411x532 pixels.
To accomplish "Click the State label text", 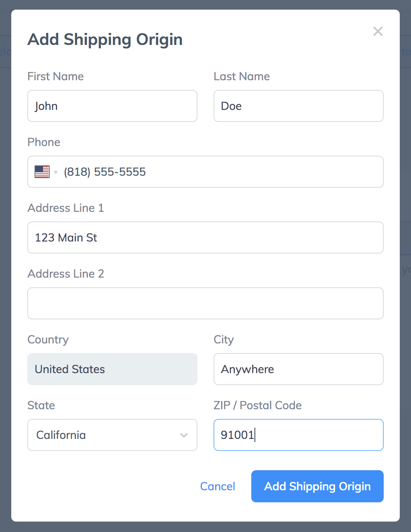I will [x=41, y=405].
